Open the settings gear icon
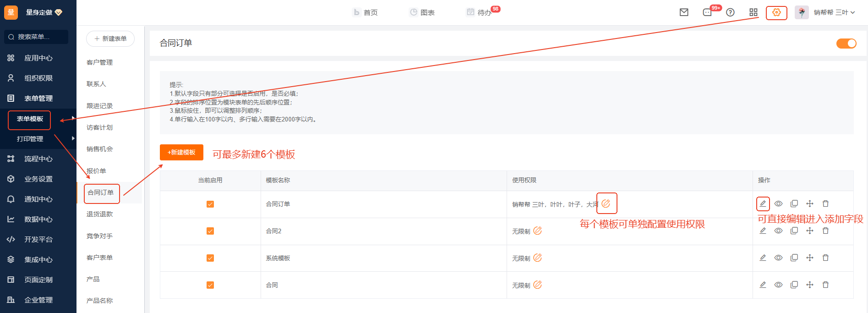The height and width of the screenshot is (313, 868). 776,12
